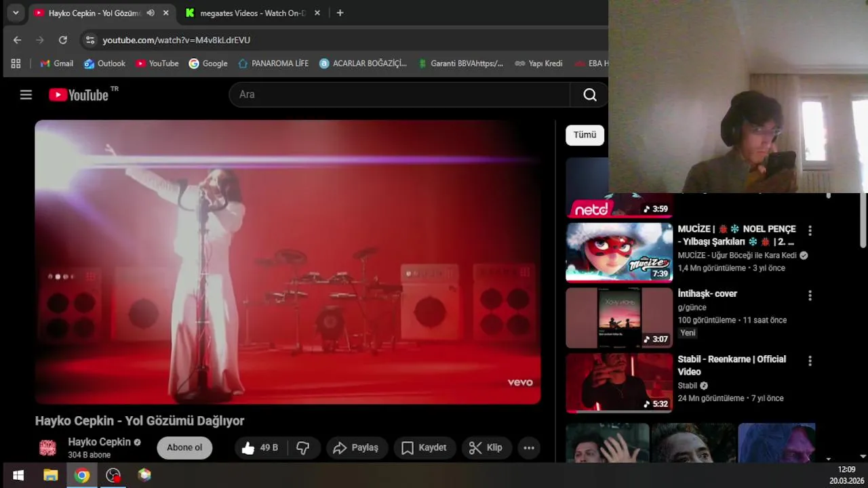Open the YouTube hamburger guide menu

point(26,95)
